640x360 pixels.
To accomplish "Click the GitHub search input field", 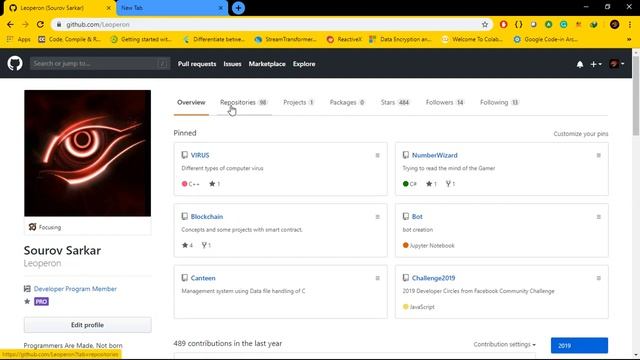I will [100, 64].
